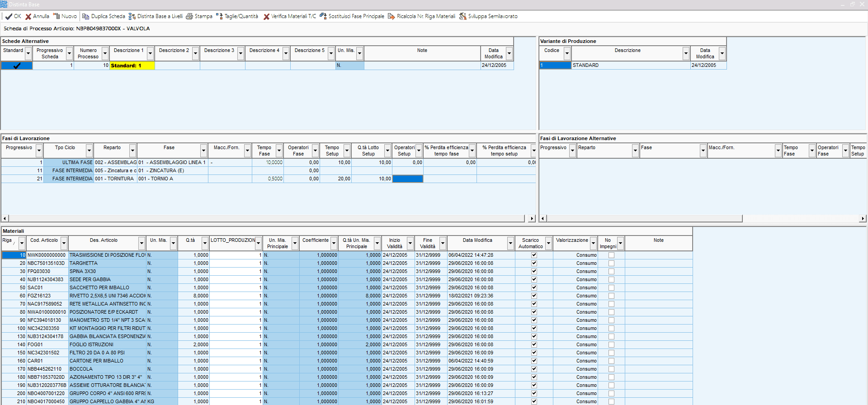Click Nuovo label in toolbar
868x405 pixels.
click(69, 16)
